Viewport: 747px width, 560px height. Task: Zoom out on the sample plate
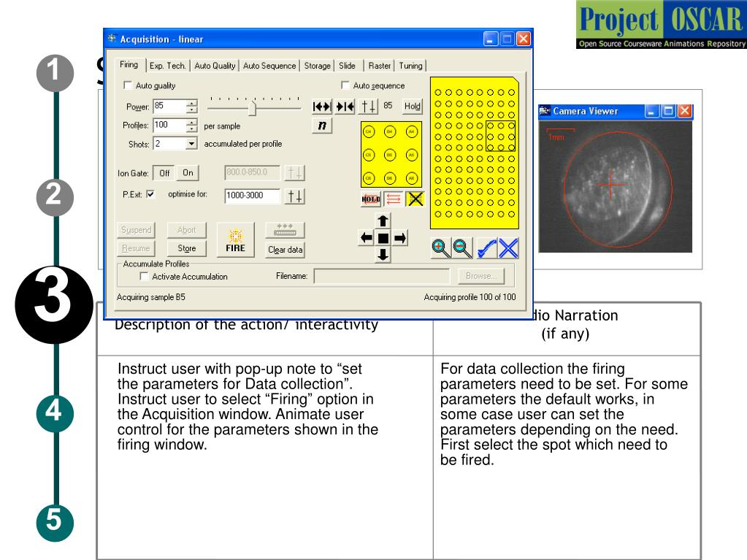tap(461, 248)
